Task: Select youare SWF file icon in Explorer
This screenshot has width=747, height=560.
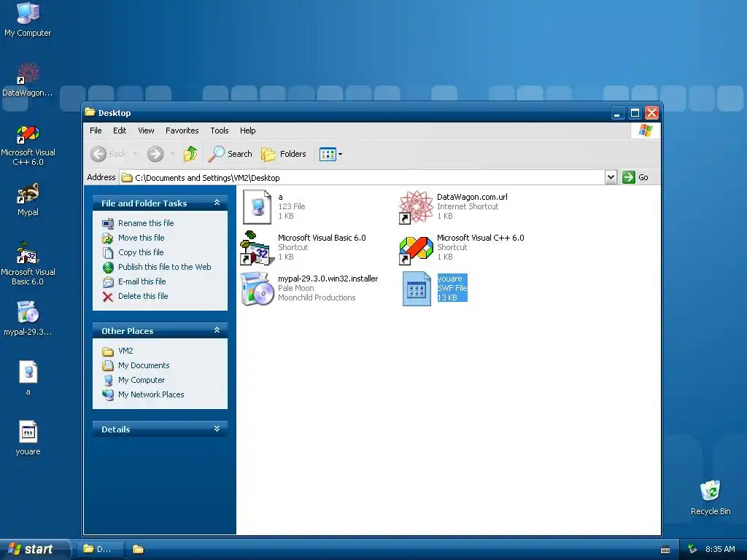Action: 417,289
